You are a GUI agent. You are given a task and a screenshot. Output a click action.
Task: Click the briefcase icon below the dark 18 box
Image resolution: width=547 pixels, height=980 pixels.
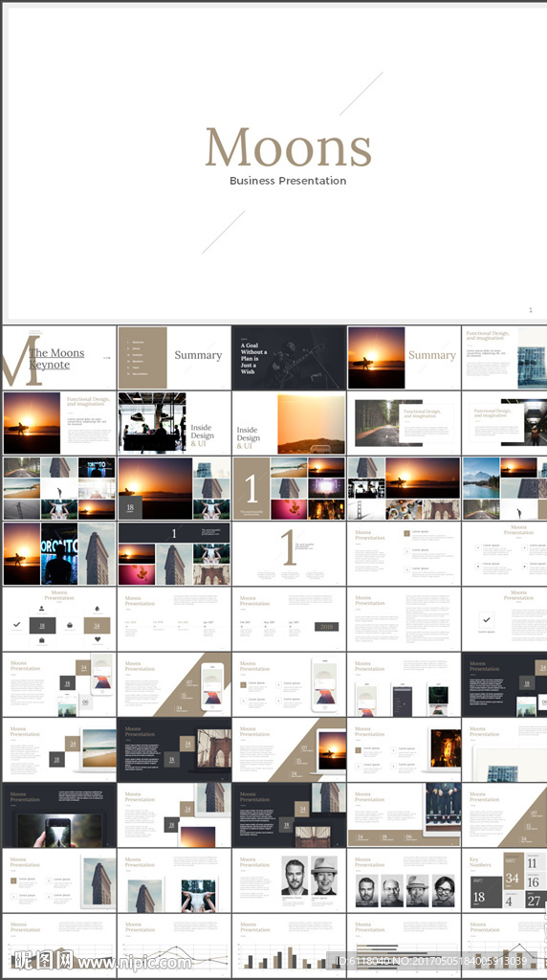point(42,640)
